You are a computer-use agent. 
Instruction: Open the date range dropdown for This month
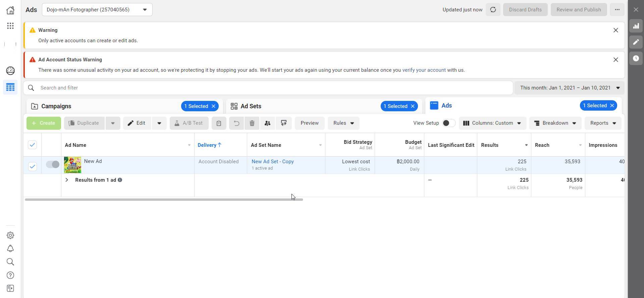569,88
